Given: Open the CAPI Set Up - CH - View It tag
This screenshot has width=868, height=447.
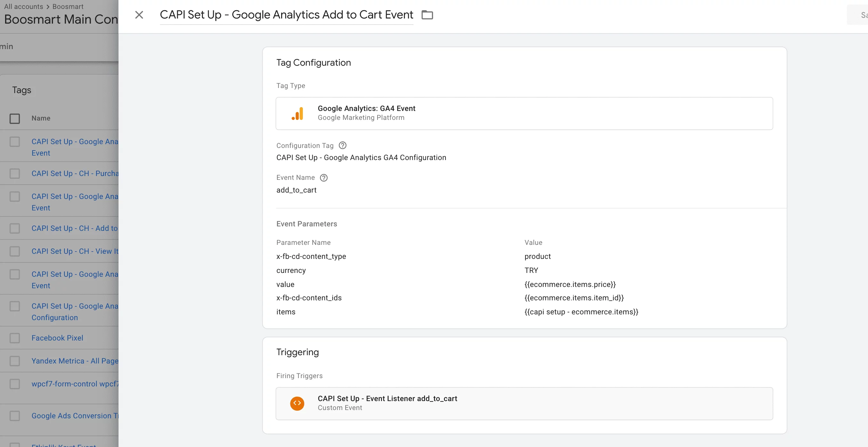Looking at the screenshot, I should click(x=75, y=251).
